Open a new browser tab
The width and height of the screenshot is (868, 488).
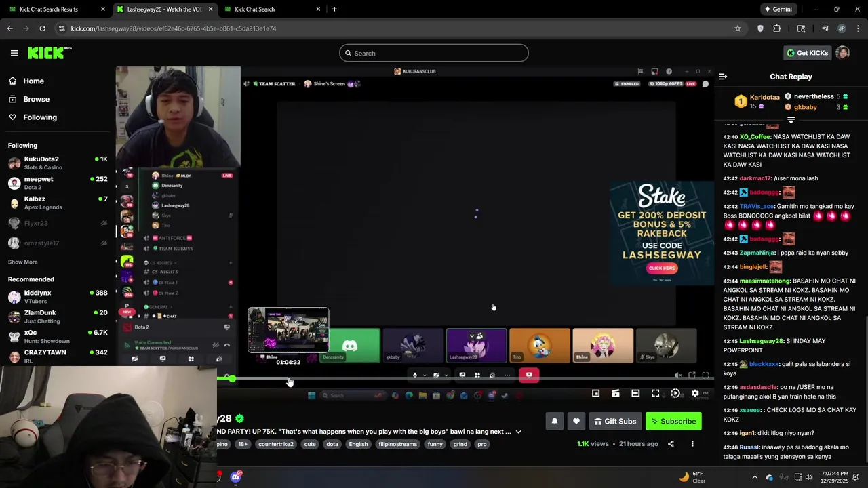[334, 9]
